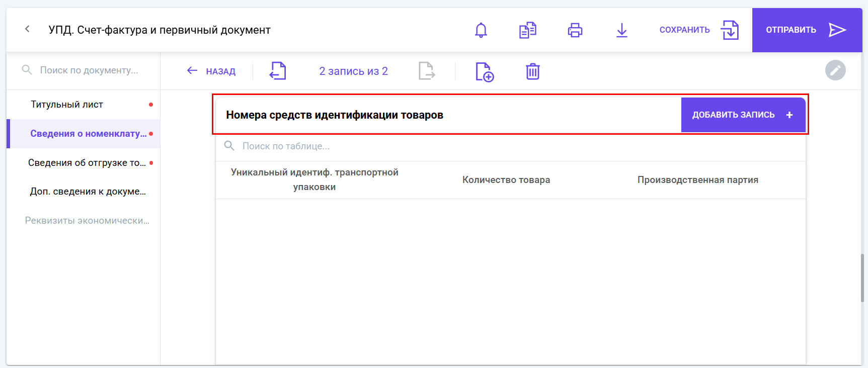Click Производственная партия column header
This screenshot has height=368, width=868.
click(x=698, y=180)
